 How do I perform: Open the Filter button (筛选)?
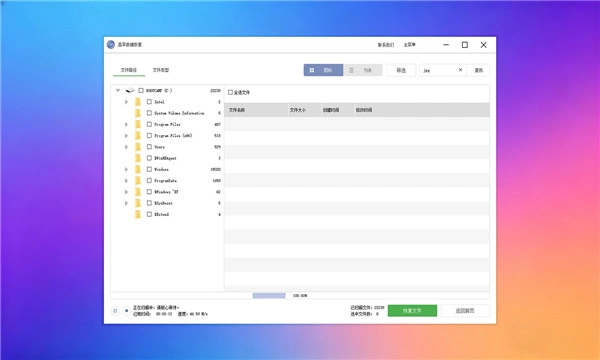(401, 70)
